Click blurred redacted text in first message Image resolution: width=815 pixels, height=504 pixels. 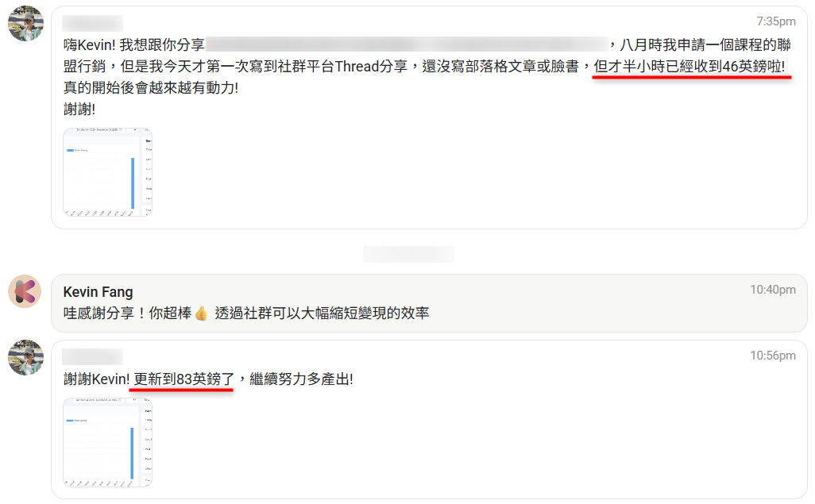coord(407,44)
